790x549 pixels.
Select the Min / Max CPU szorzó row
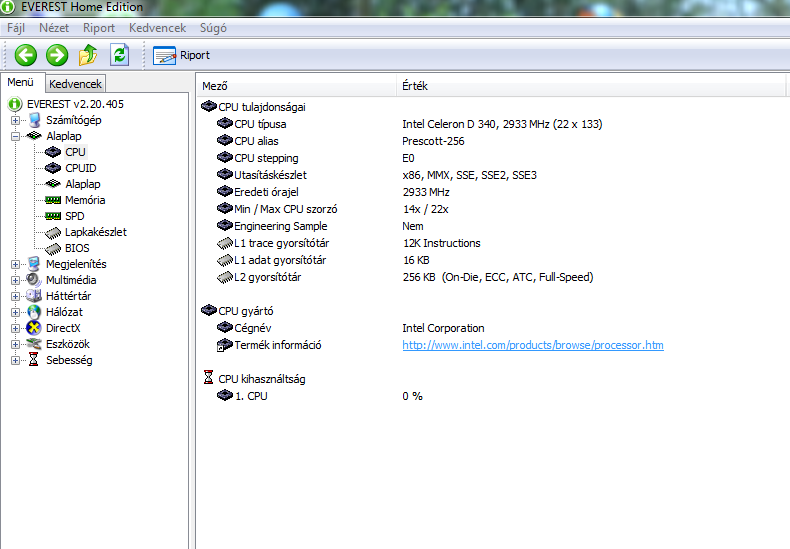coord(492,210)
